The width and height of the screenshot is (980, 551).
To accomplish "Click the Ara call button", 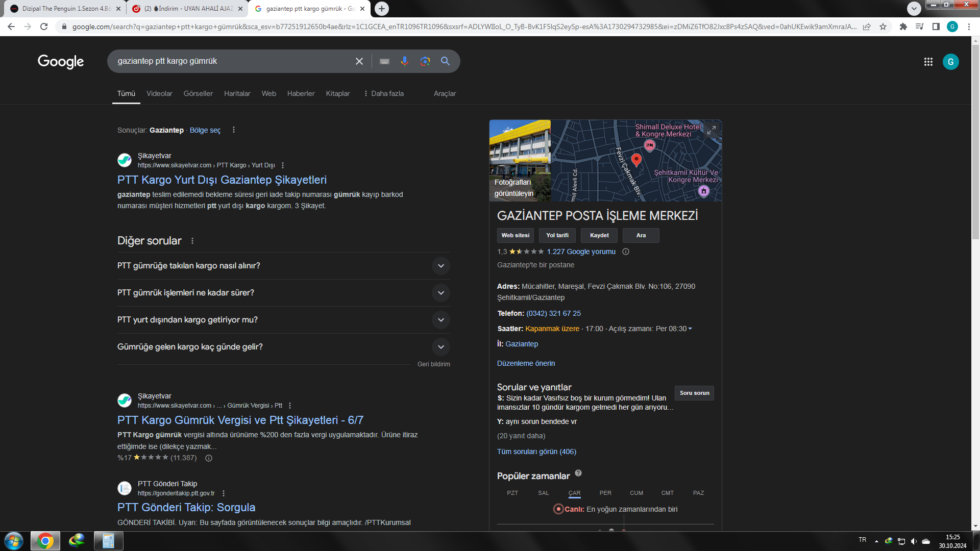I will point(641,235).
